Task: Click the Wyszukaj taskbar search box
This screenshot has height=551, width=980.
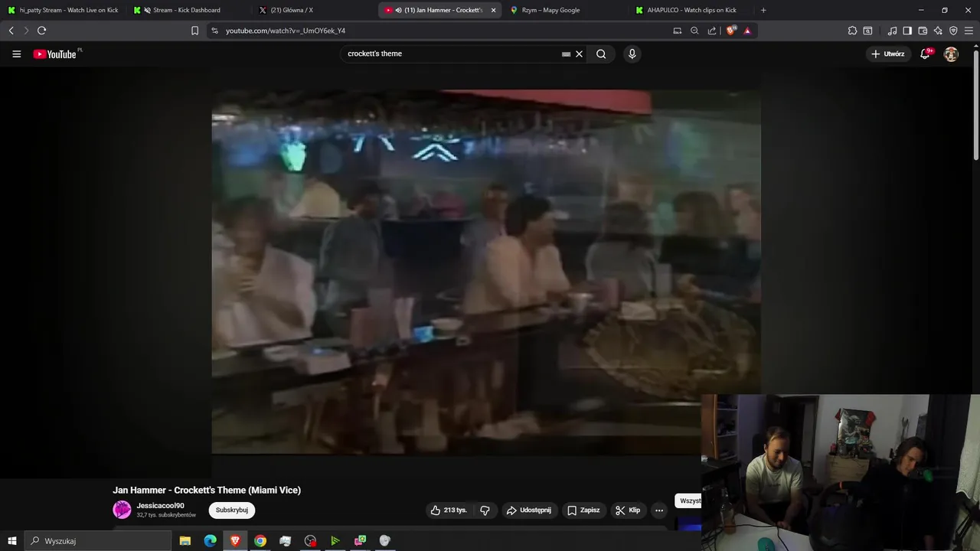Action: coord(98,541)
